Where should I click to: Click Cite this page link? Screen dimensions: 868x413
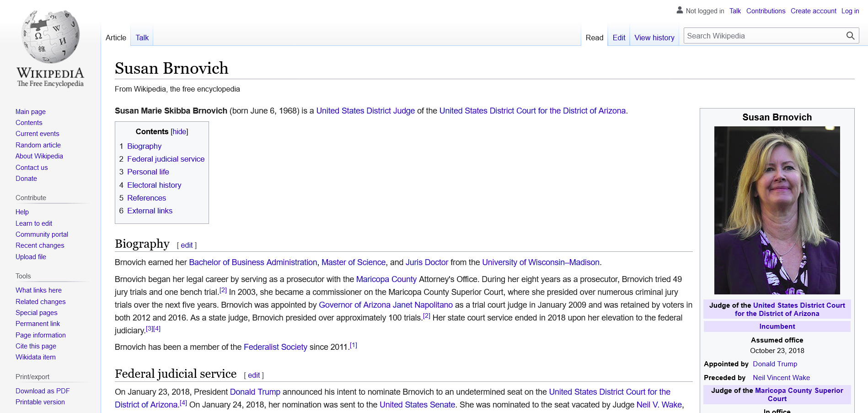(x=36, y=346)
